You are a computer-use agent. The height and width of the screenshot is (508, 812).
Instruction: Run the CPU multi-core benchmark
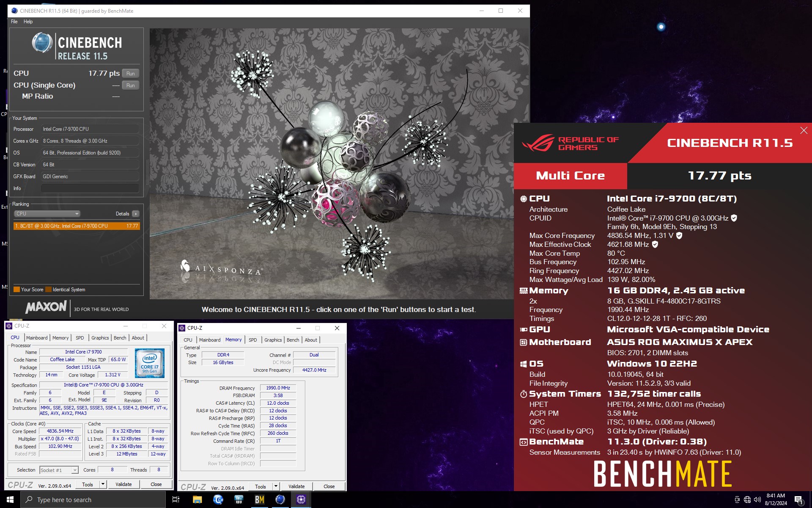pyautogui.click(x=131, y=73)
